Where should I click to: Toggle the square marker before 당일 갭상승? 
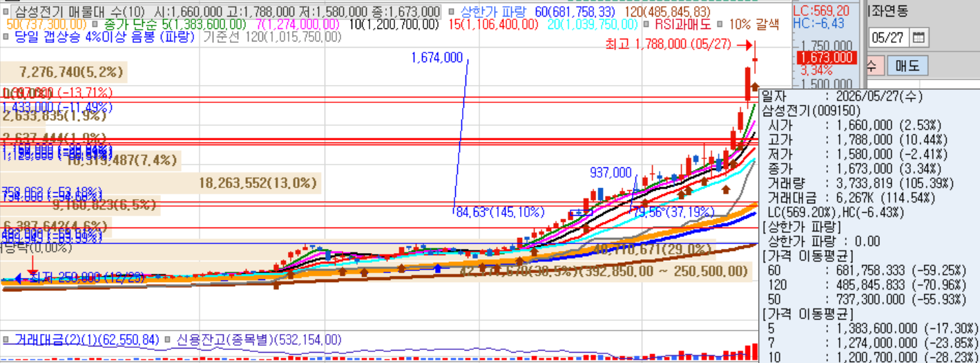[6, 37]
